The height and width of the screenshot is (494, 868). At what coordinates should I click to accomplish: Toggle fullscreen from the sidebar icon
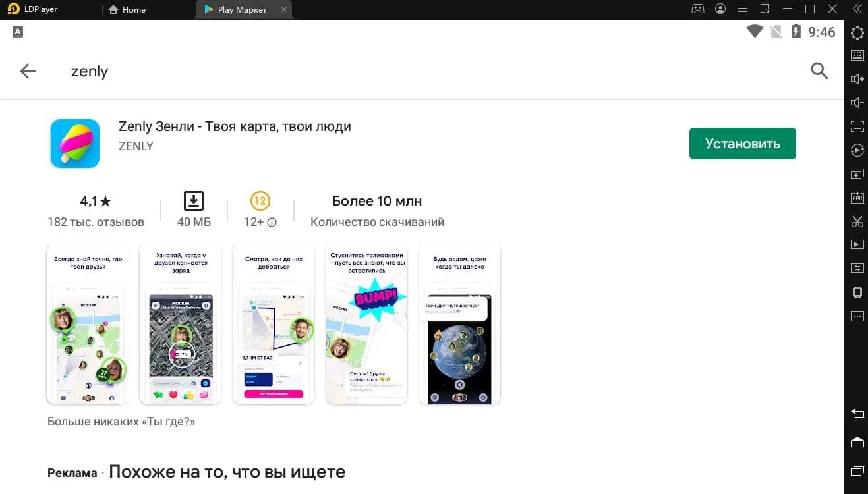click(857, 126)
